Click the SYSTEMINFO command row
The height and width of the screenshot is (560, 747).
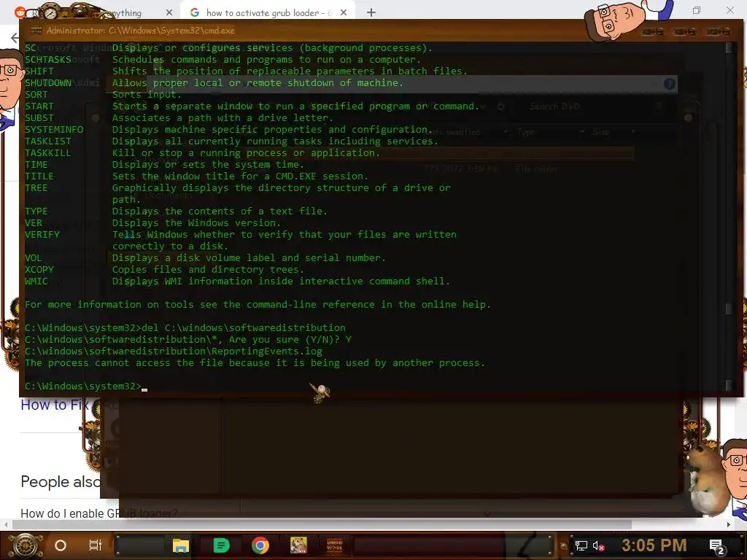(228, 130)
